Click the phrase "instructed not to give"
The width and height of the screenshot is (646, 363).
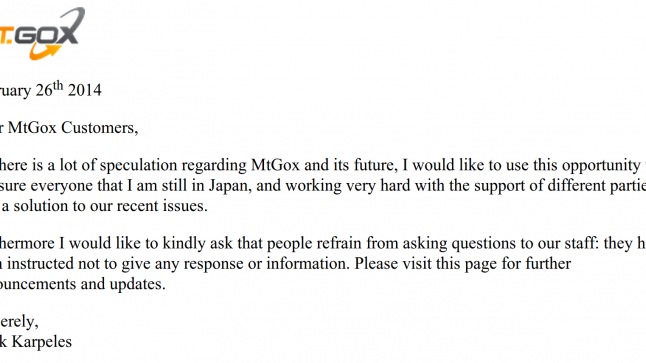[x=82, y=264]
